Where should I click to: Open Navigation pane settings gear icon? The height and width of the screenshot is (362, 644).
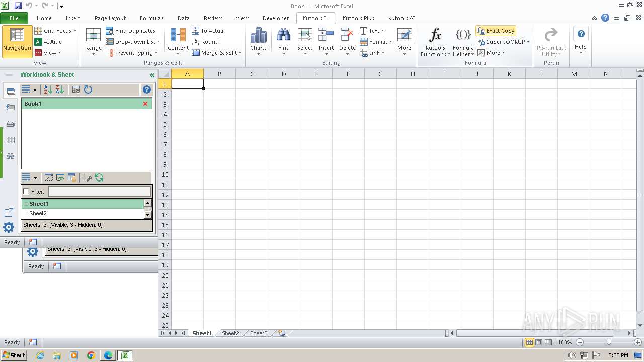pyautogui.click(x=9, y=227)
